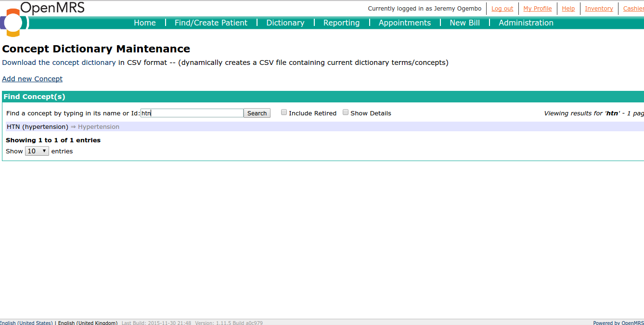Screen dimensions: 644x325
Task: Open the entries-per-page dropdown
Action: [37, 151]
